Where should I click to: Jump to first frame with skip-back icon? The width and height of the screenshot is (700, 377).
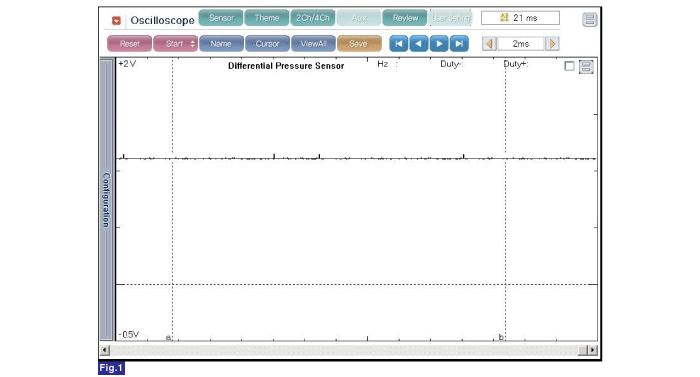pos(398,44)
